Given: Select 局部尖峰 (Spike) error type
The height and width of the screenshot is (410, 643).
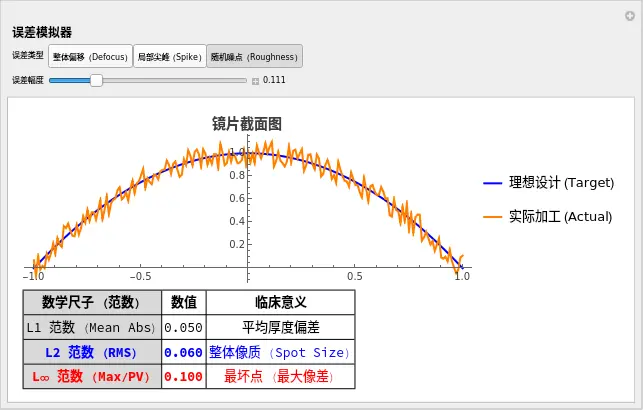Looking at the screenshot, I should pyautogui.click(x=169, y=57).
